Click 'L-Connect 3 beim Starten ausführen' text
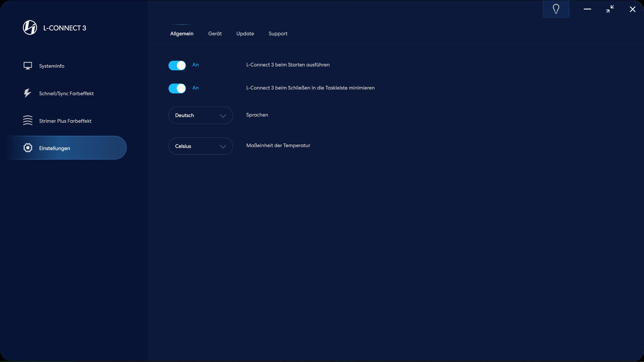644x362 pixels. pos(288,65)
